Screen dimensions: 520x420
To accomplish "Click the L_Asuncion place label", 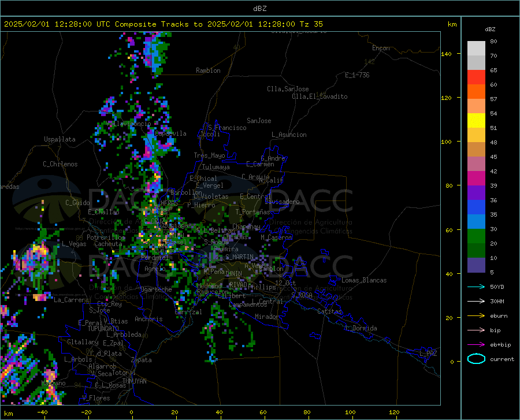I will (x=289, y=135).
